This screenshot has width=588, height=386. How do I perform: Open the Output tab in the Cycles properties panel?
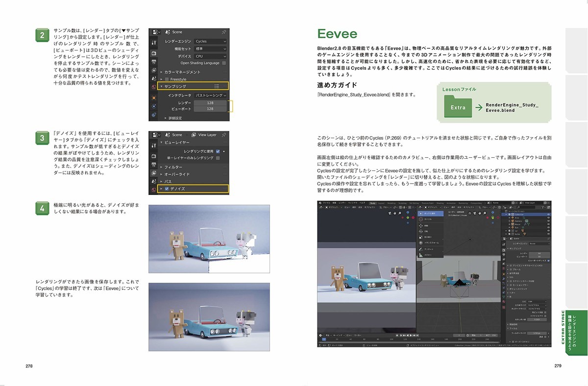pos(154,62)
